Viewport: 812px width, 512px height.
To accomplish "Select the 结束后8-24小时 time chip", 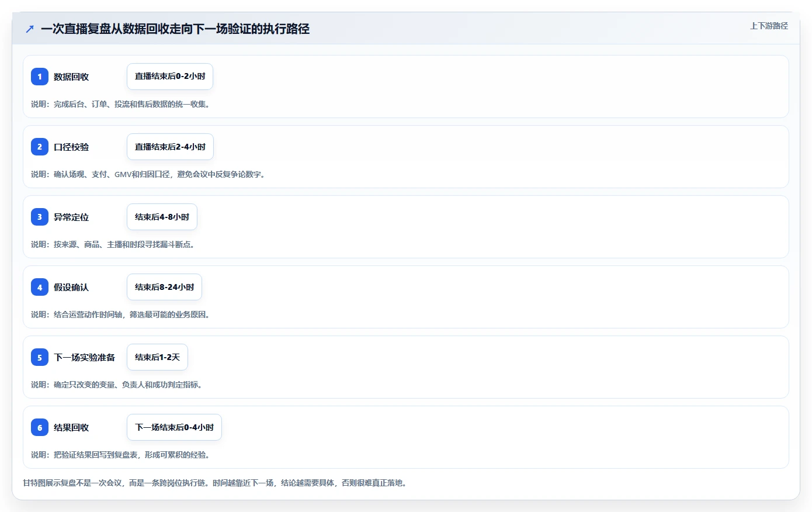I will pyautogui.click(x=164, y=287).
